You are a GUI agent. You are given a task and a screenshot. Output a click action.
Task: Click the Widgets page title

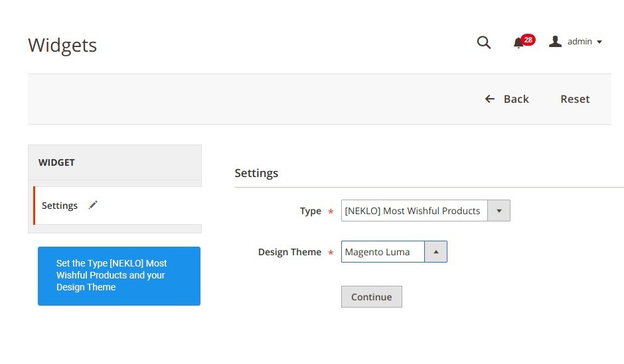62,45
